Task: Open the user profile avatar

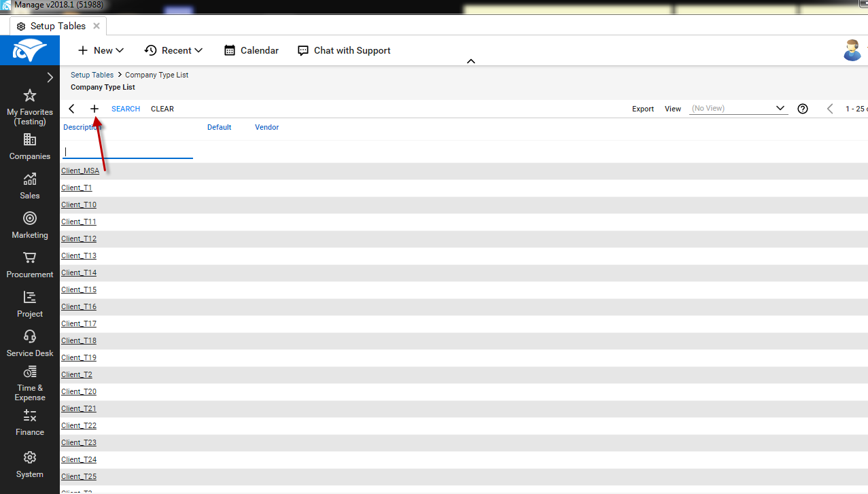Action: [852, 50]
